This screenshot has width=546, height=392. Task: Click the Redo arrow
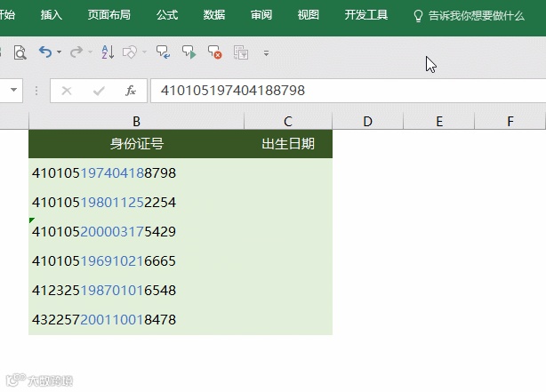point(76,52)
